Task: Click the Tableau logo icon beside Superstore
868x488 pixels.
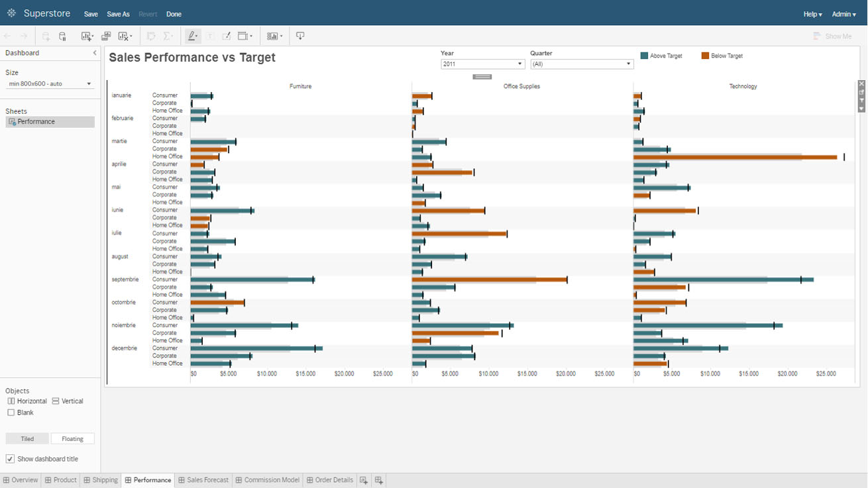Action: point(11,13)
